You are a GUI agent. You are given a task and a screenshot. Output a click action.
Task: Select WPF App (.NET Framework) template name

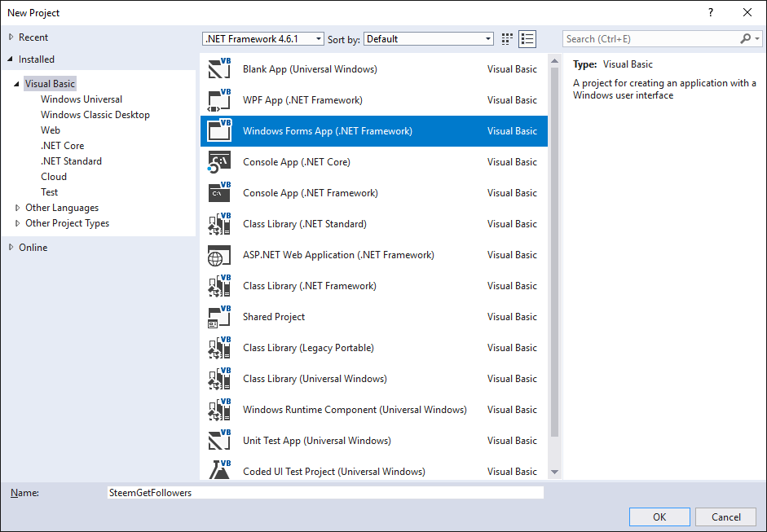302,100
